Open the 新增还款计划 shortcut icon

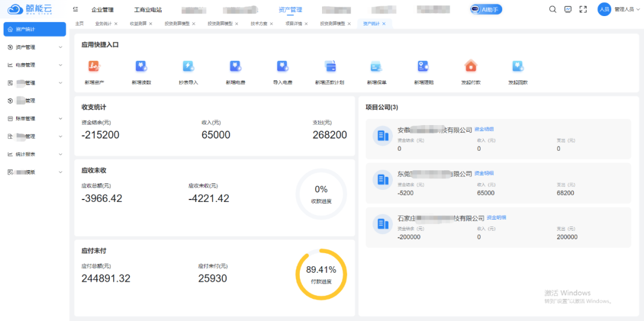pyautogui.click(x=330, y=66)
